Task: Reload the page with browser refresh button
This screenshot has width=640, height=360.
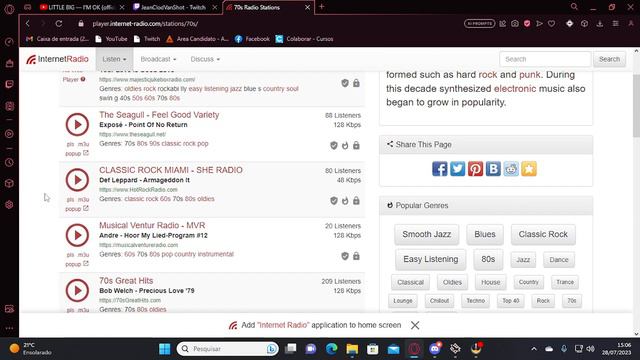Action: coord(59,24)
